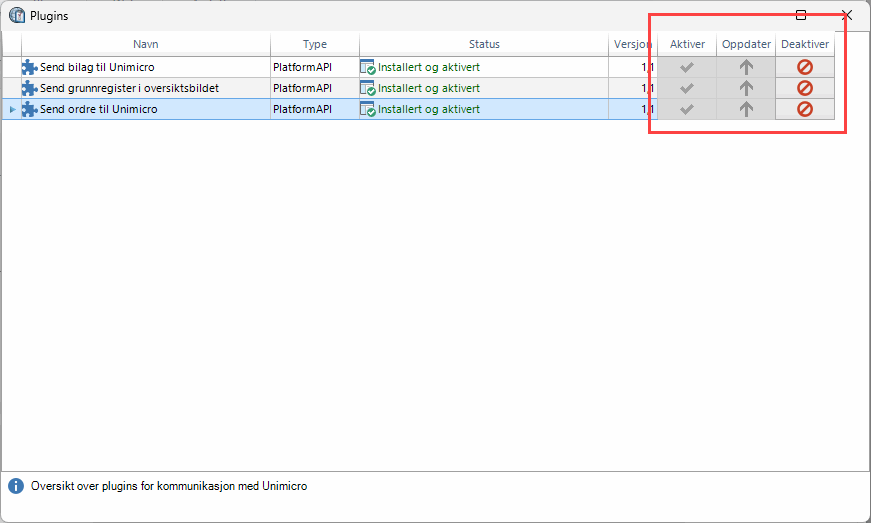Deactivate Send grunnregister i oversiktsbildet plugin
The height and width of the screenshot is (523, 871).
(x=805, y=88)
